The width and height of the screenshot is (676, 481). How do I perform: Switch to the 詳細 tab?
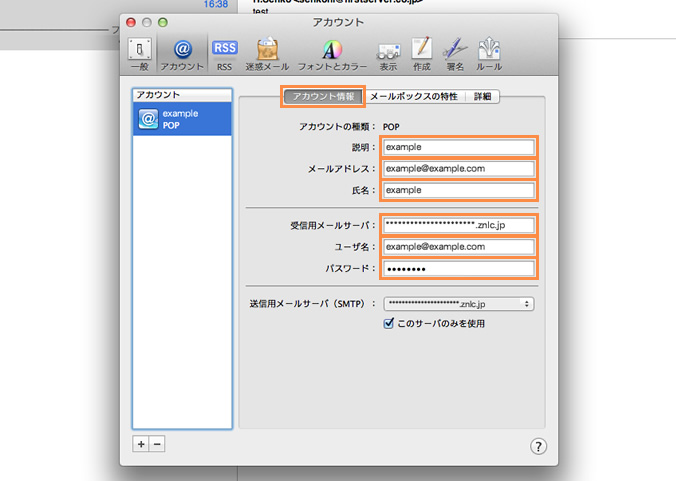point(482,96)
